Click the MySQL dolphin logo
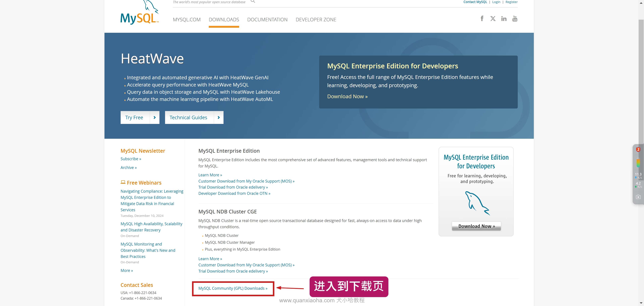This screenshot has width=644, height=306. point(140,12)
